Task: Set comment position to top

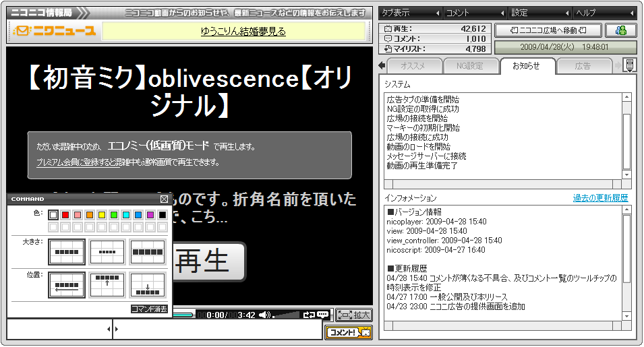Action: point(107,284)
